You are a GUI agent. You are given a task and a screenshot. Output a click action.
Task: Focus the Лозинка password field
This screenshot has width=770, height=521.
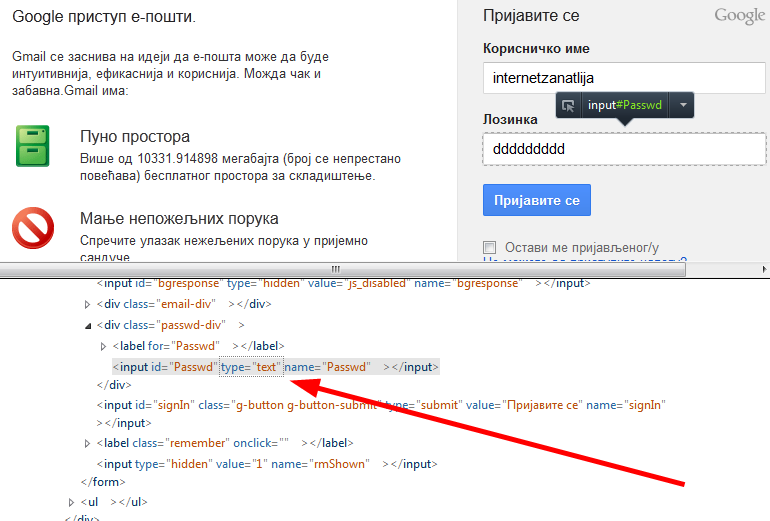click(624, 149)
